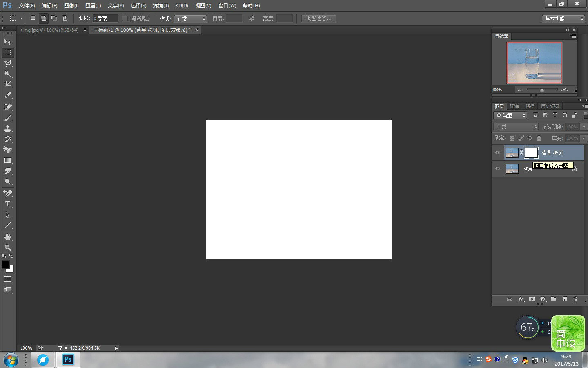Select the Move tool
The image size is (588, 368).
pyautogui.click(x=7, y=42)
